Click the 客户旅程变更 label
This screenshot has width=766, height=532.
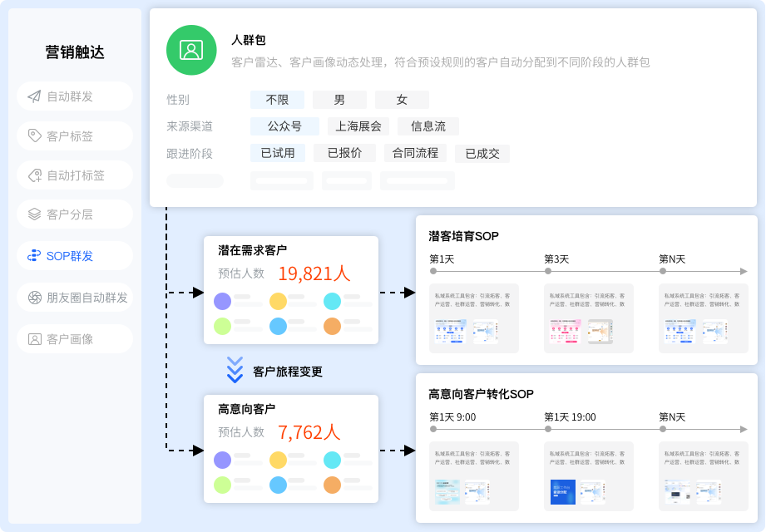[x=288, y=372]
